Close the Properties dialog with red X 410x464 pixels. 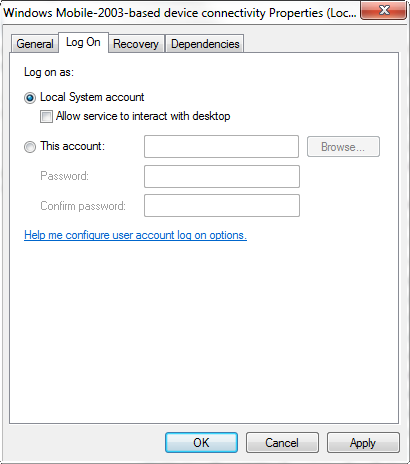(384, 10)
